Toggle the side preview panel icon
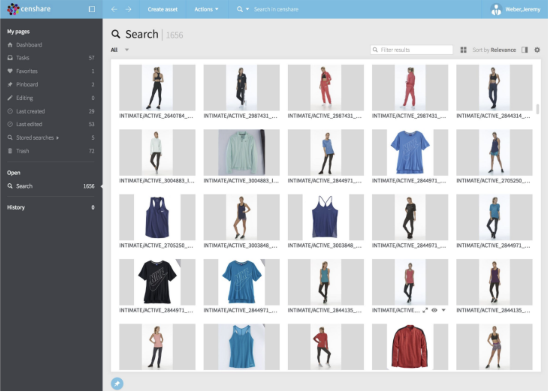 525,50
